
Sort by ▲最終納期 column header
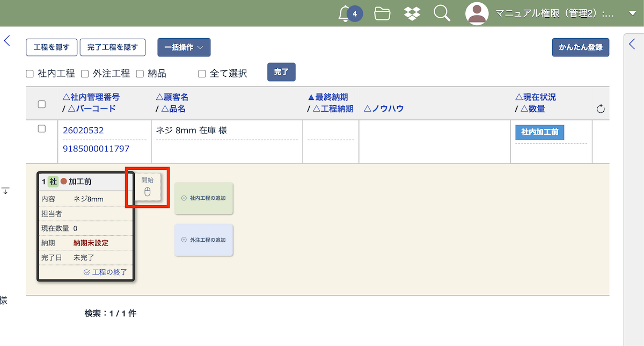327,97
